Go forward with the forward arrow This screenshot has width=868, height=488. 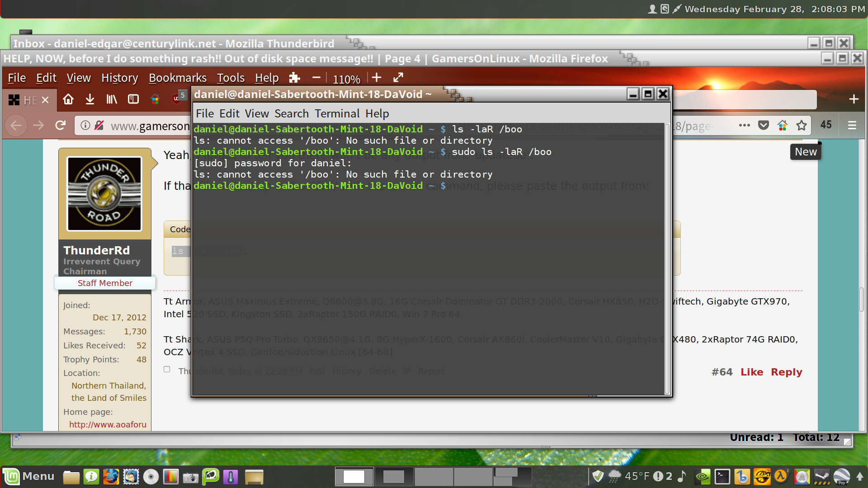(38, 125)
